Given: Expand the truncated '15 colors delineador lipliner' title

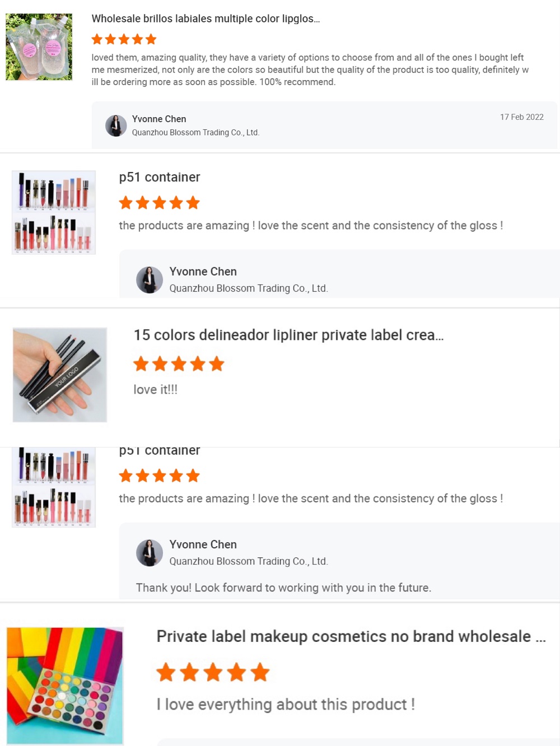Looking at the screenshot, I should pyautogui.click(x=287, y=335).
